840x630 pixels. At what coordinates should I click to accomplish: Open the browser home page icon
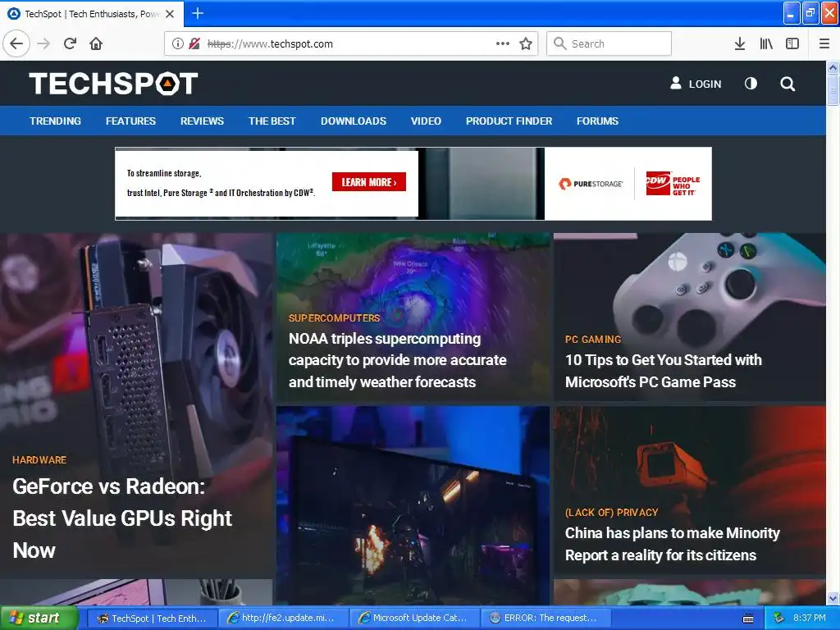(x=96, y=43)
